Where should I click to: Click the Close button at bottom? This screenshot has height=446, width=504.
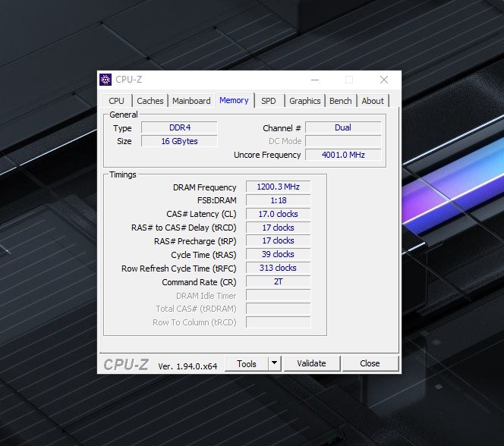tap(370, 363)
